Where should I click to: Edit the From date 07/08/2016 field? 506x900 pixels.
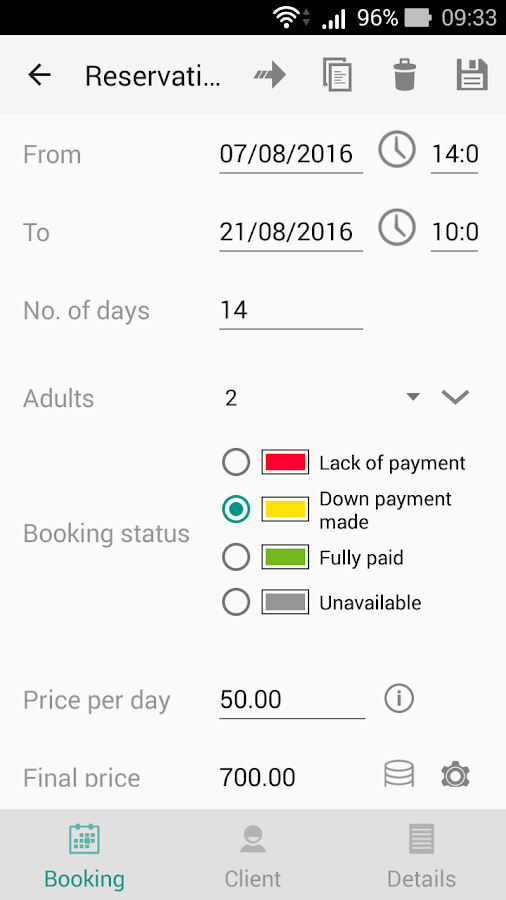(x=291, y=154)
